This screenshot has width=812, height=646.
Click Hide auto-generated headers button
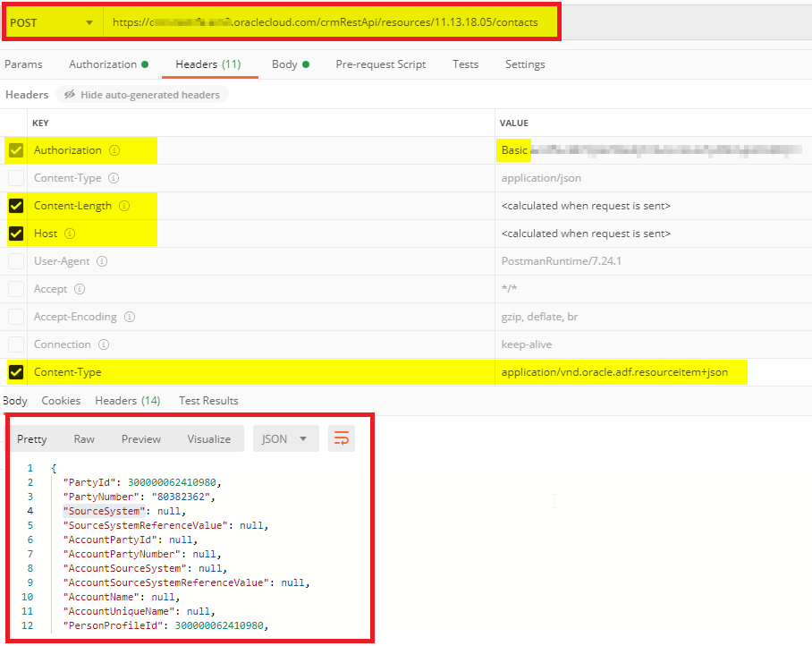pos(142,95)
